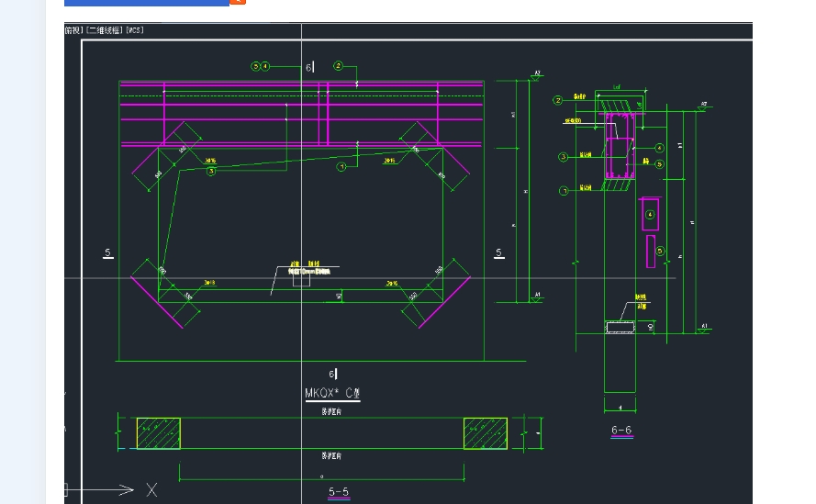This screenshot has height=504, width=816.
Task: Open the embedded CAD drawing image
Action: pyautogui.click(x=408, y=263)
